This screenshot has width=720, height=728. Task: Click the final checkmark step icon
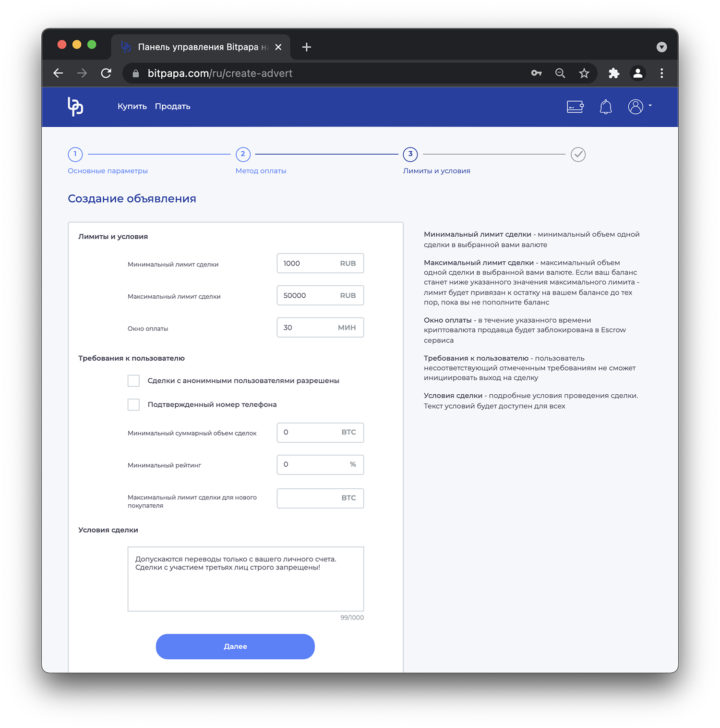click(578, 154)
